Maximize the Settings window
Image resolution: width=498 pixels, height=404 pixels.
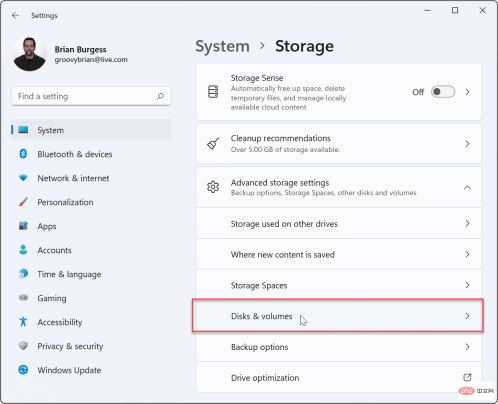click(x=455, y=10)
